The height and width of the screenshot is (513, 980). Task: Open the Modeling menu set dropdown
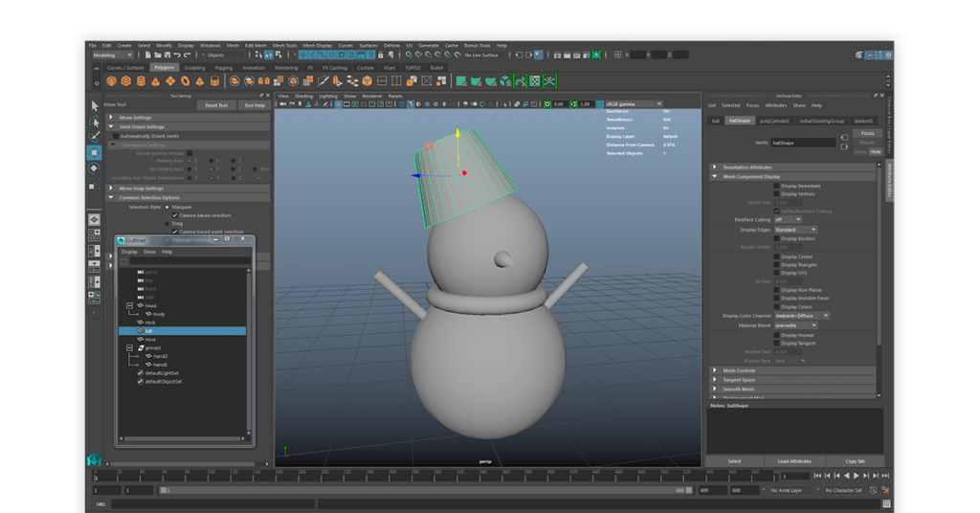click(113, 56)
